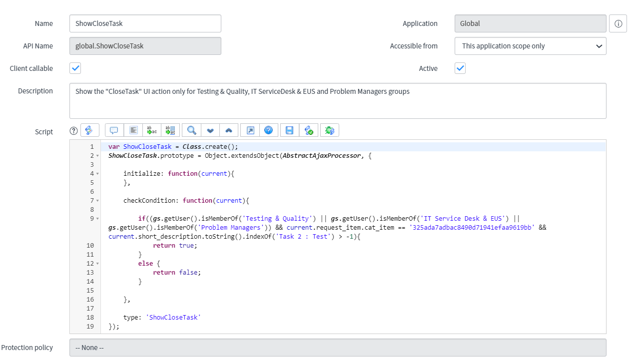Uncheck the Active checkbox
Screen dimensions: 638x364
(x=460, y=68)
